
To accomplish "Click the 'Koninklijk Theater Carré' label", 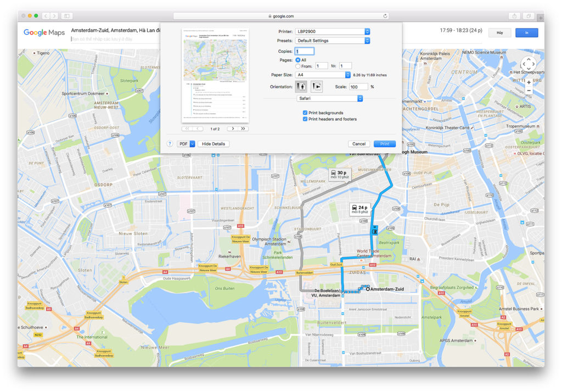I will [447, 128].
